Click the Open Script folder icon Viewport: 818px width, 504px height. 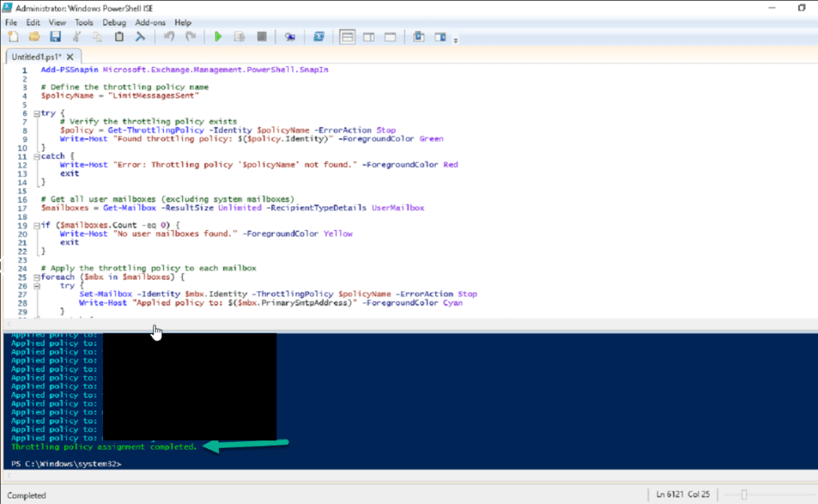point(34,37)
